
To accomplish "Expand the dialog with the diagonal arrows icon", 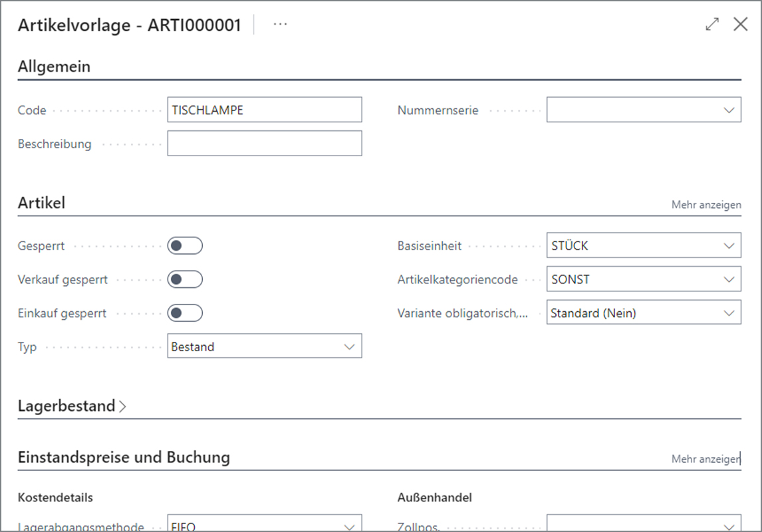I will click(x=712, y=25).
